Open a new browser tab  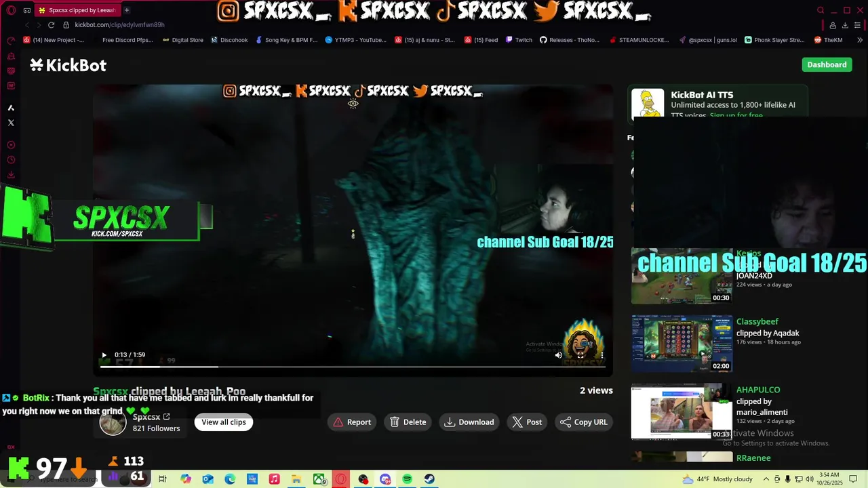point(126,10)
